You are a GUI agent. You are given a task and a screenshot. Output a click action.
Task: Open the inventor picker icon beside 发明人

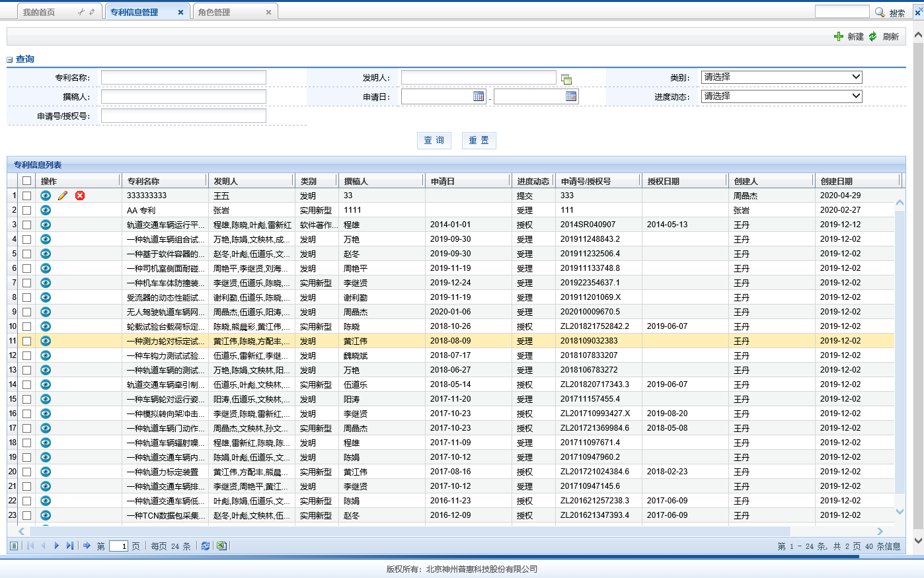[566, 79]
